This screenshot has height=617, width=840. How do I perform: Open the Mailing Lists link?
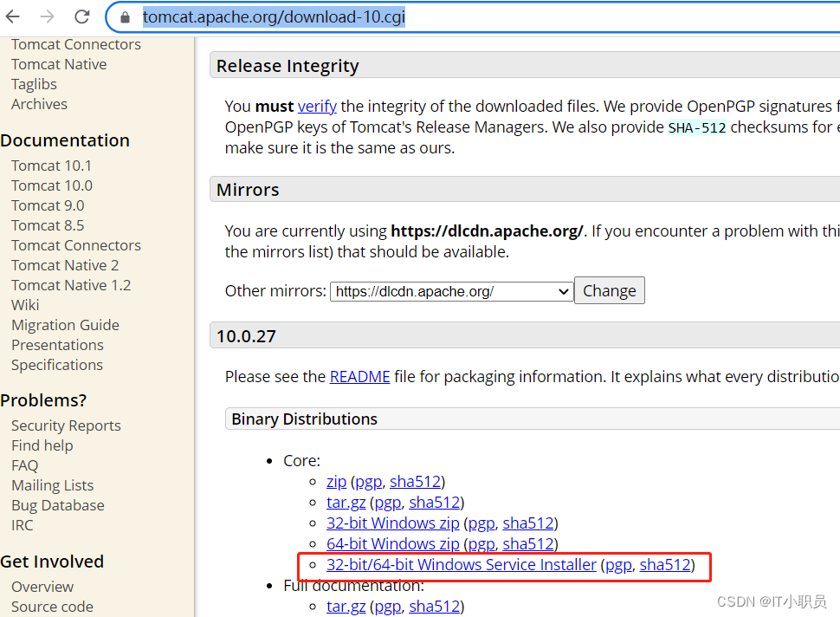coord(53,485)
